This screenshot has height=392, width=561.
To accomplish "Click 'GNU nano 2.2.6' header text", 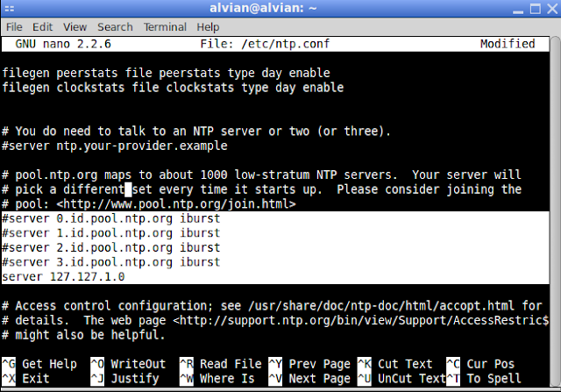I will pyautogui.click(x=63, y=44).
